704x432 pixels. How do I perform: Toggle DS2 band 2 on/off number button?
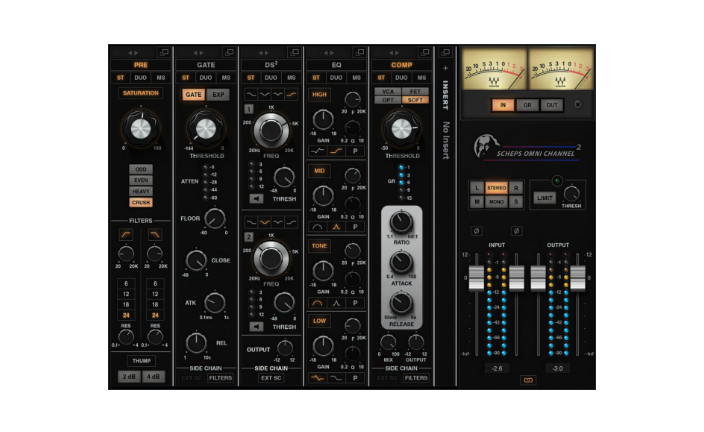click(249, 237)
